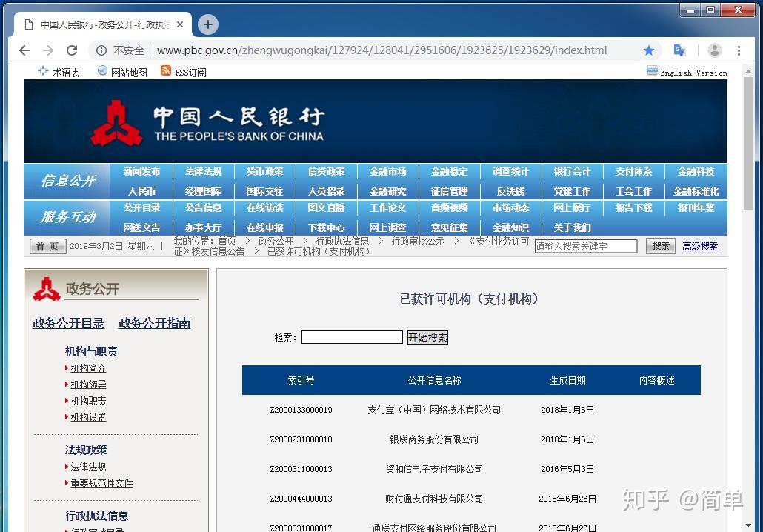Click the browser address bar URL
This screenshot has height=532, width=763.
tap(382, 50)
